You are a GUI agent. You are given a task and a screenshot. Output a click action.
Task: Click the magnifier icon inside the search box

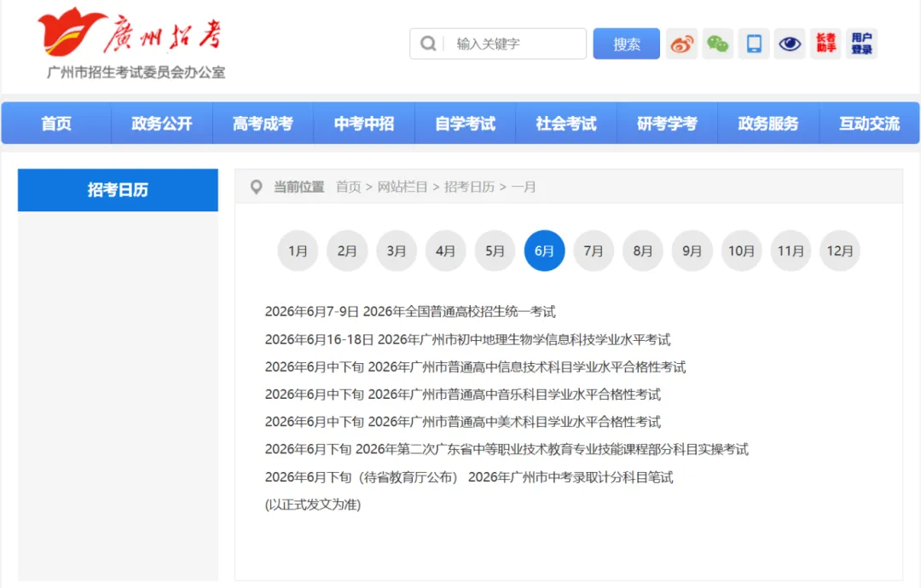(x=427, y=43)
